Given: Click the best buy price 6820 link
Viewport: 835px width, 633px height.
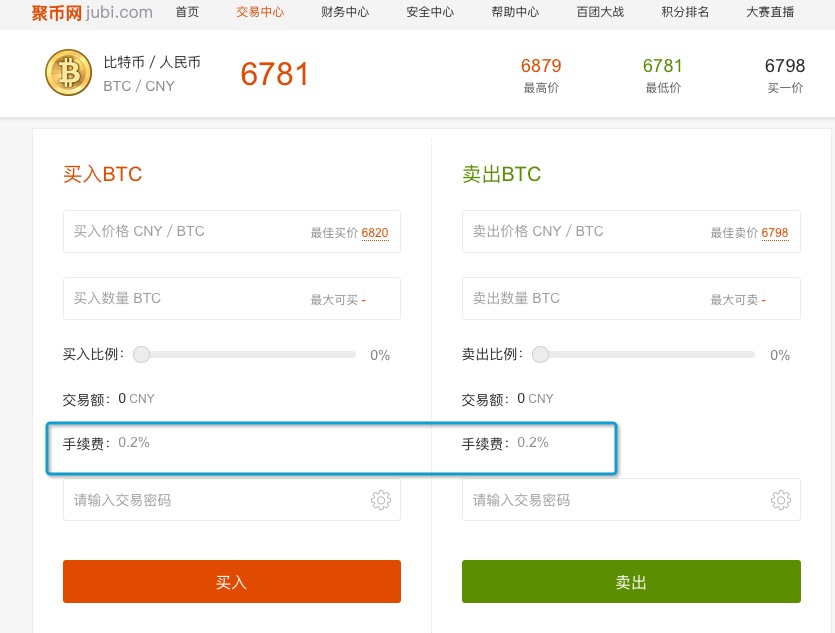Looking at the screenshot, I should (x=375, y=233).
